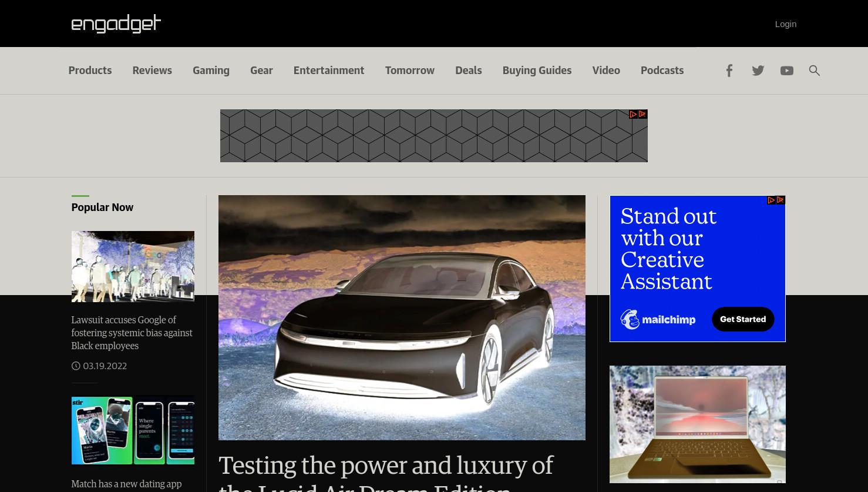The height and width of the screenshot is (492, 868).
Task: Click the Stir dating app thumbnail
Action: 133,431
